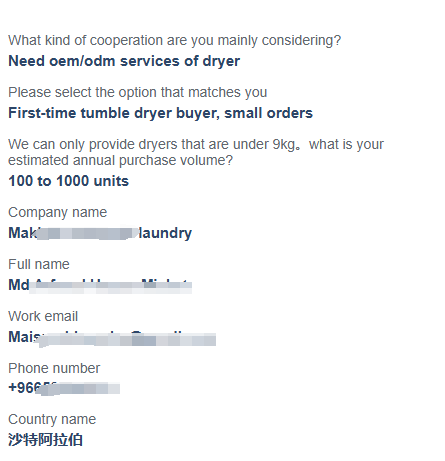Click the phone number starting with +966

point(64,388)
